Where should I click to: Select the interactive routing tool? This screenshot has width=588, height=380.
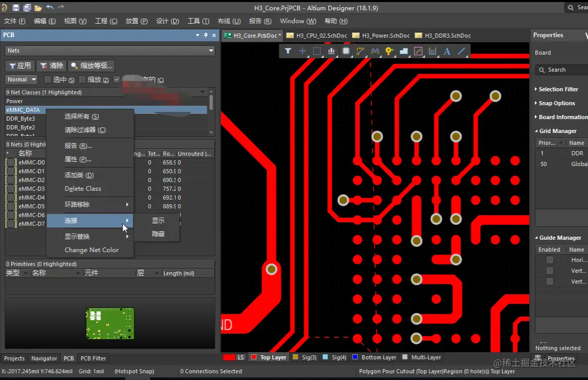360,51
